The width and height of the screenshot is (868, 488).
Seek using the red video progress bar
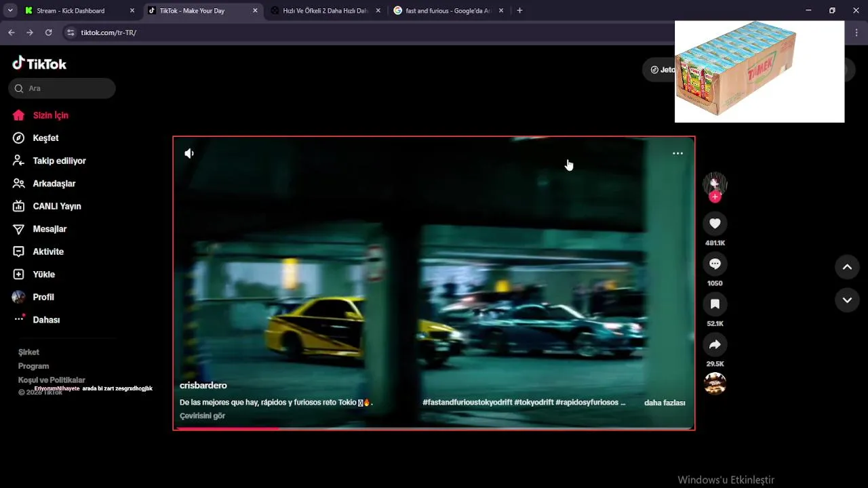[434, 428]
